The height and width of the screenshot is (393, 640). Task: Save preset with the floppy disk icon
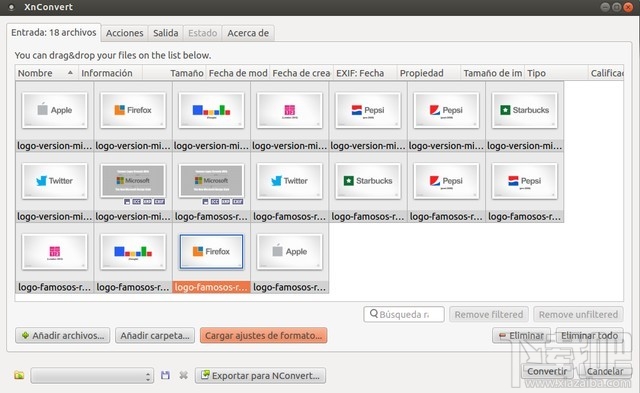click(165, 375)
